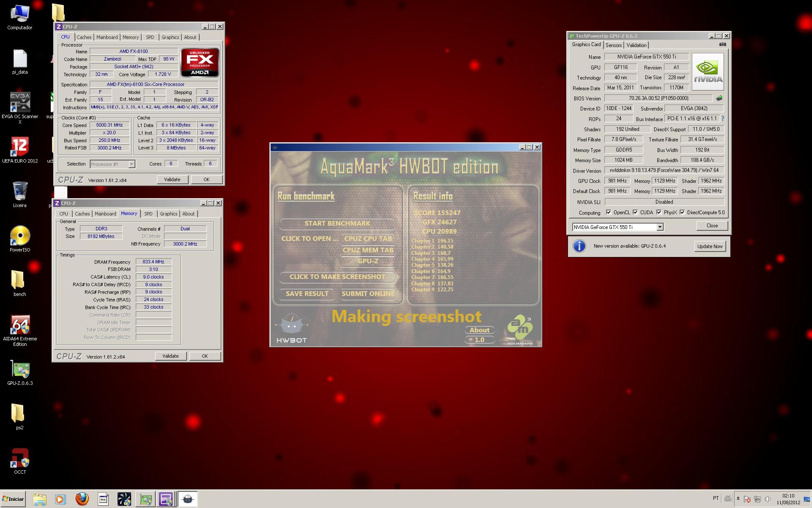This screenshot has width=812, height=508.
Task: Open Windows Explorer from the taskbar
Action: 40,499
